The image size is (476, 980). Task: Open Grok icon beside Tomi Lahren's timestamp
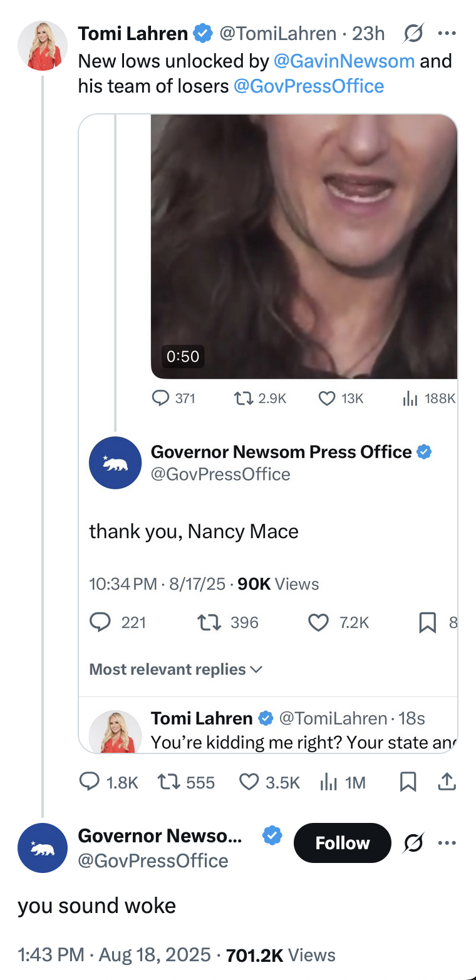click(x=411, y=33)
